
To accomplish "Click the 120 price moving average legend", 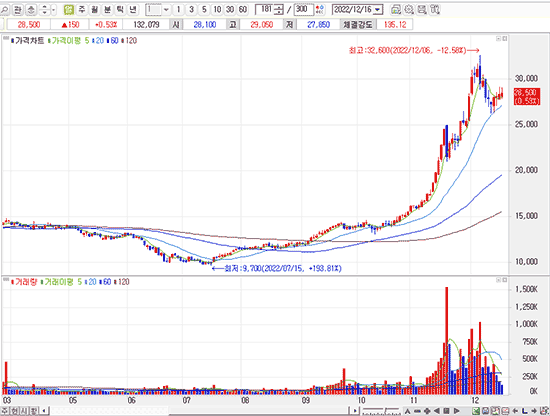I will click(x=129, y=41).
